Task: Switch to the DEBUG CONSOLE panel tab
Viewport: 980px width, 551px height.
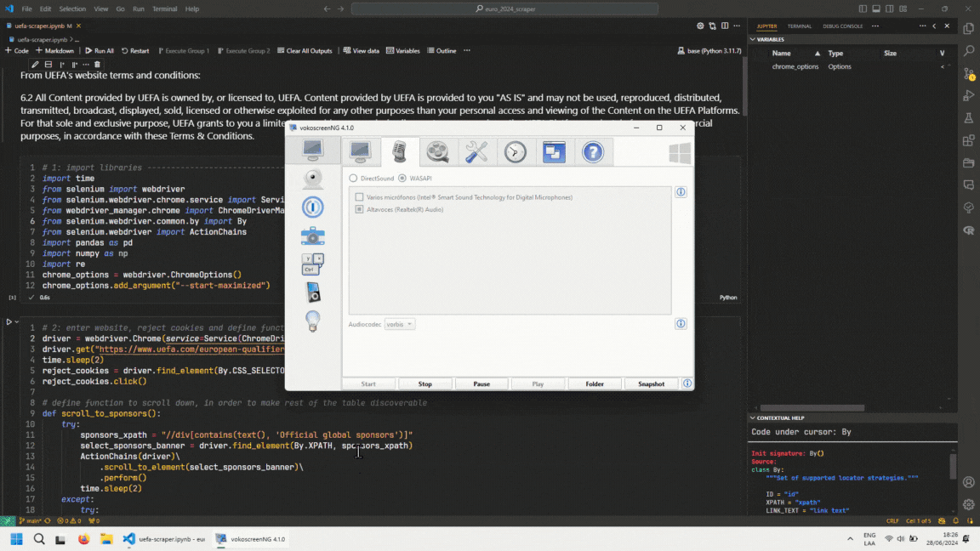Action: (842, 26)
